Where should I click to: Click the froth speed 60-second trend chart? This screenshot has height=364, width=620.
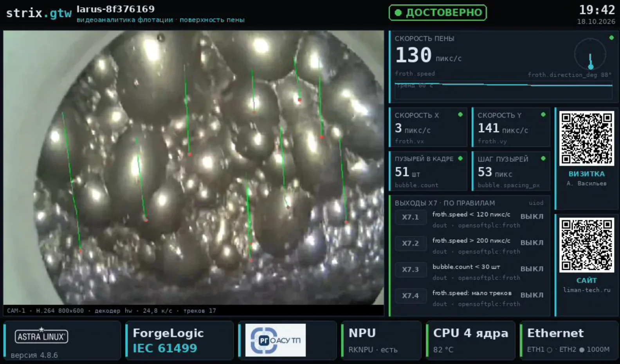click(503, 90)
